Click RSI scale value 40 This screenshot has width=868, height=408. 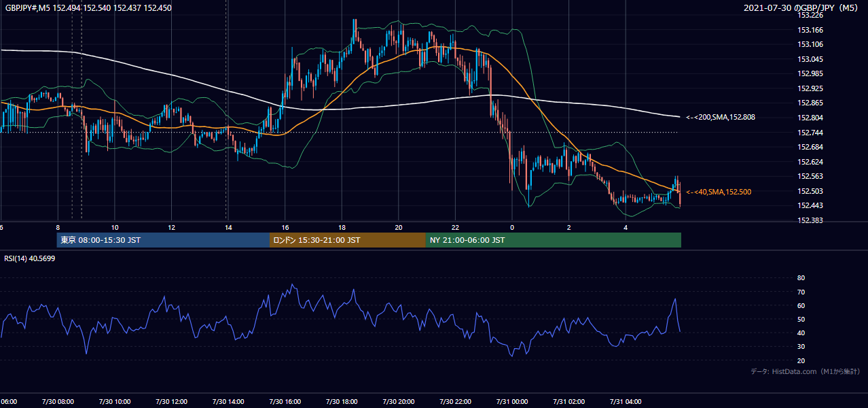click(801, 333)
